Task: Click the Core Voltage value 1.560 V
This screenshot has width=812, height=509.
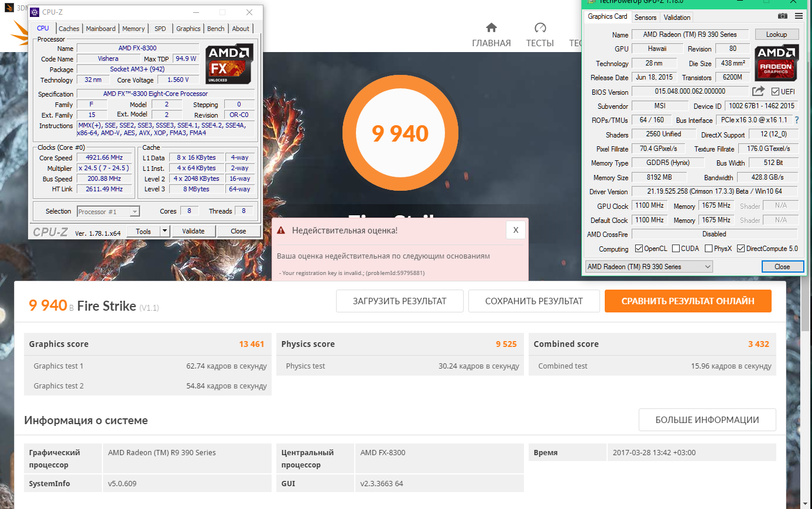Action: (178, 80)
